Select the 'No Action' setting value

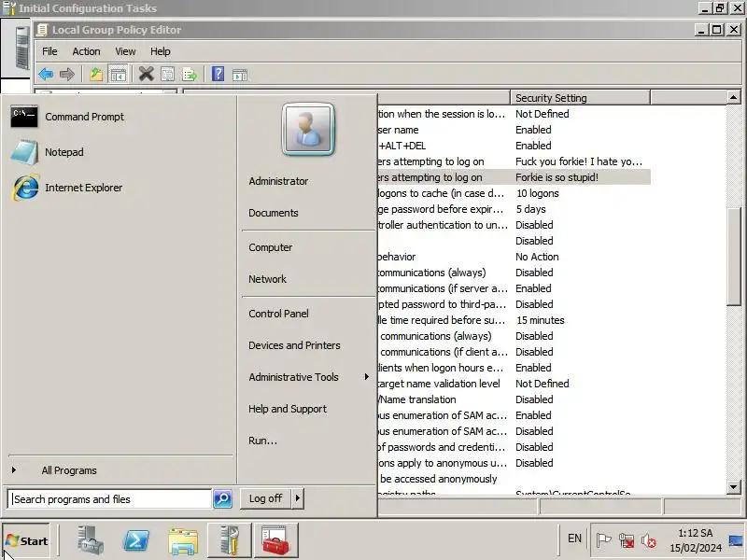[537, 257]
